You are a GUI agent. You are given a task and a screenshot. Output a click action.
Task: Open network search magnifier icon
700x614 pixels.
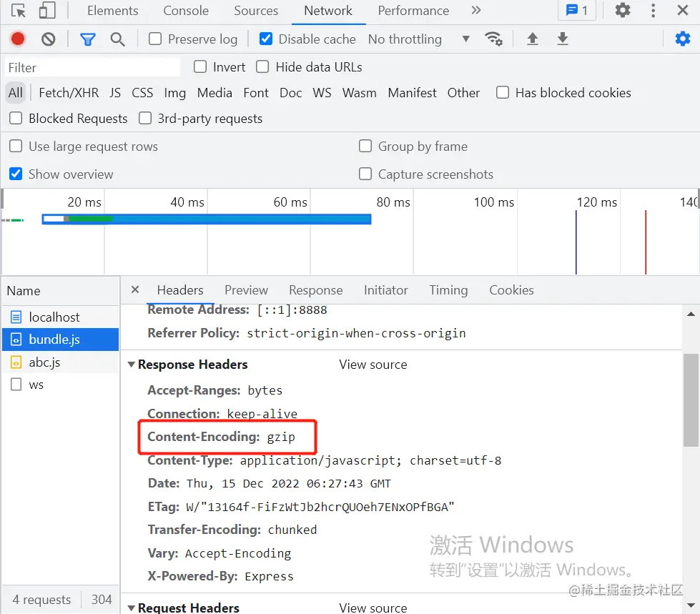click(x=117, y=39)
